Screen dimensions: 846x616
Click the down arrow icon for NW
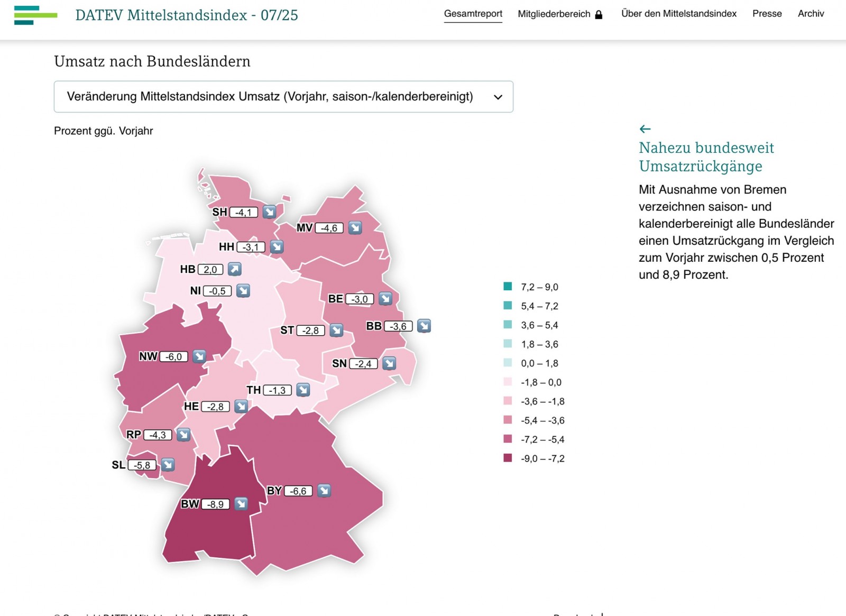pos(199,356)
